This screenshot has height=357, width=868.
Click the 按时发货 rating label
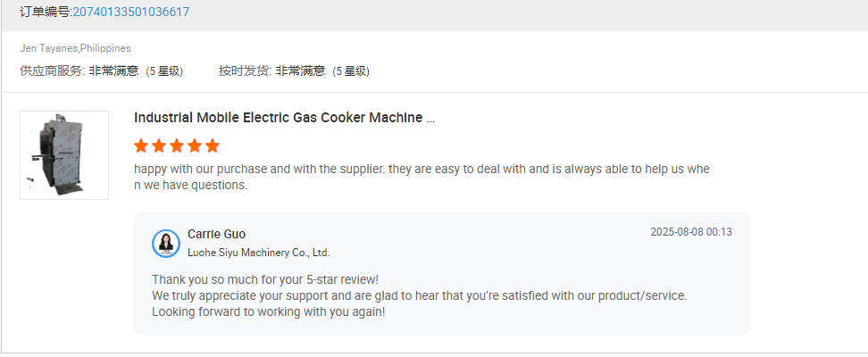(x=245, y=71)
